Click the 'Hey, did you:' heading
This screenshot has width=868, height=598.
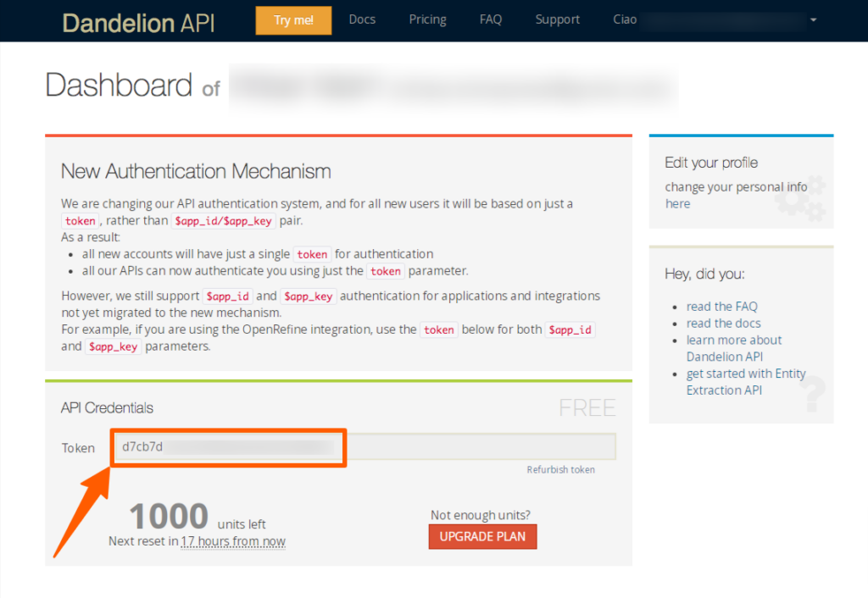point(704,274)
